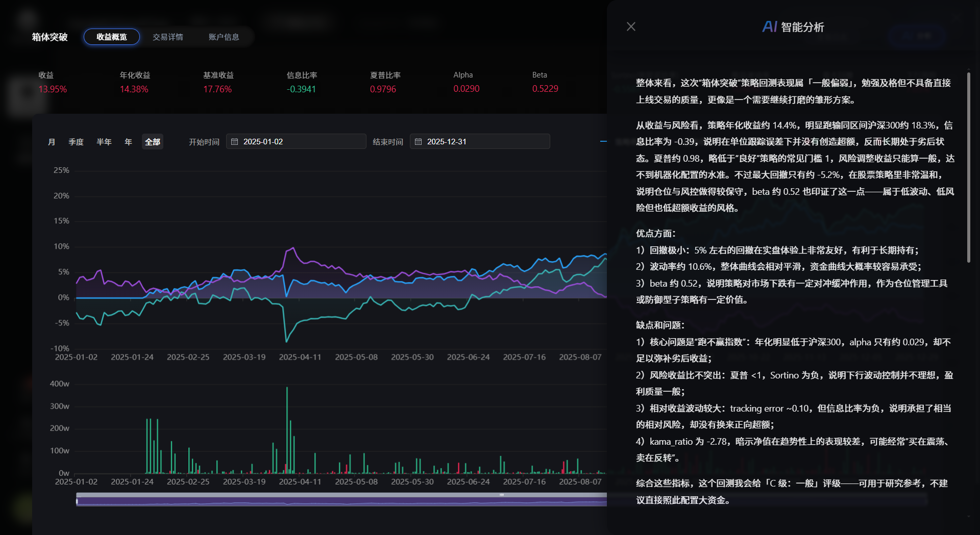The image size is (980, 535).
Task: Click the calendar icon in 结束时间 field
Action: click(x=419, y=142)
